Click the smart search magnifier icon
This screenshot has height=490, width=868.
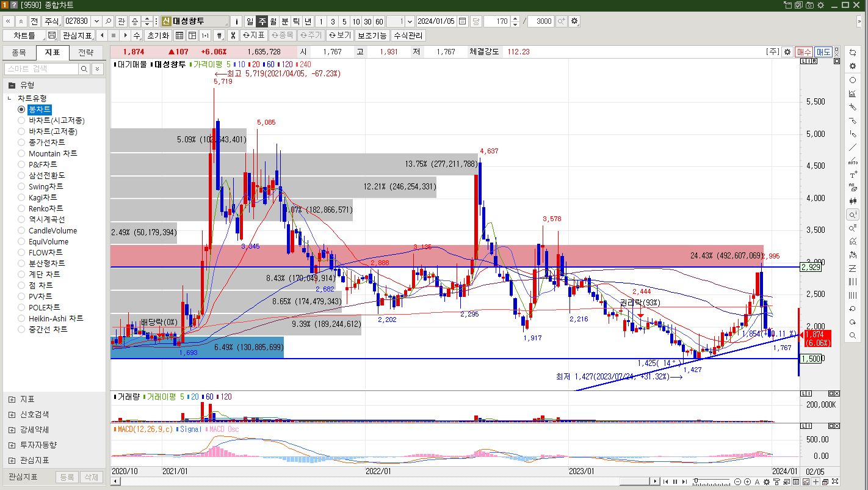(84, 69)
